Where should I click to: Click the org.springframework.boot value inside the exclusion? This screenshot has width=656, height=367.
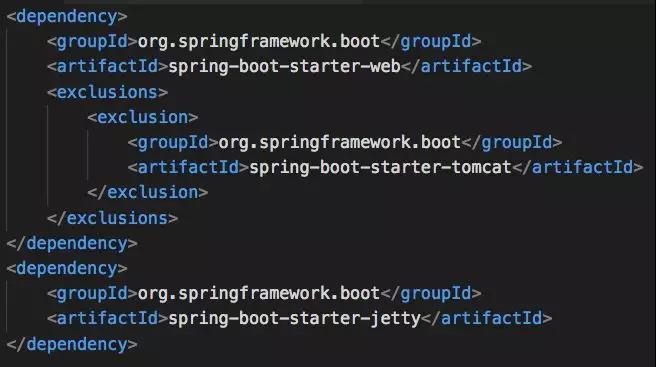tap(339, 143)
